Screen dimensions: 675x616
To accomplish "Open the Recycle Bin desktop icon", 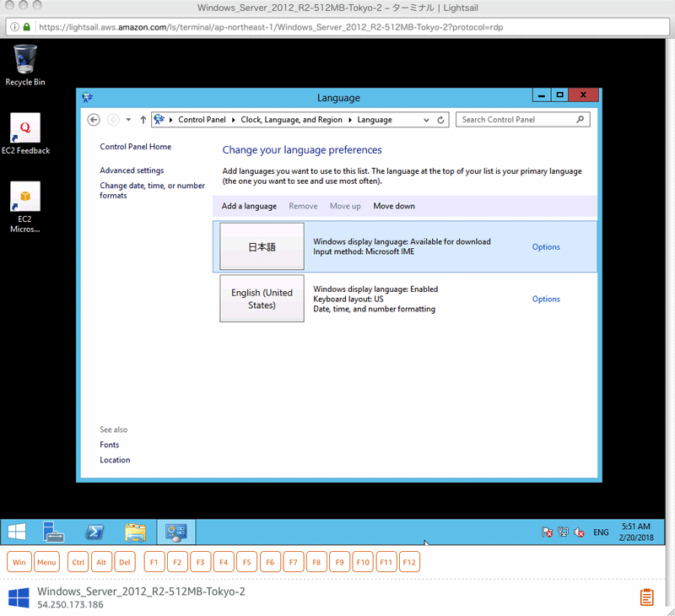I will 25,65.
